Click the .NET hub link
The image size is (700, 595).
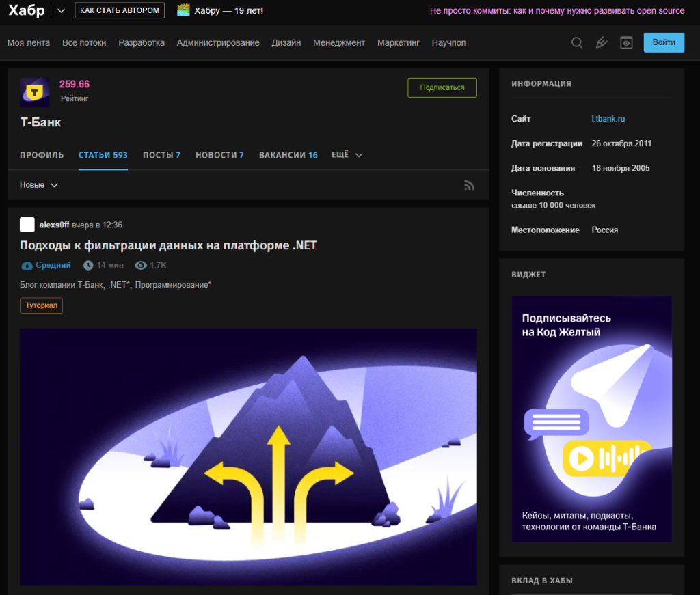pyautogui.click(x=119, y=285)
